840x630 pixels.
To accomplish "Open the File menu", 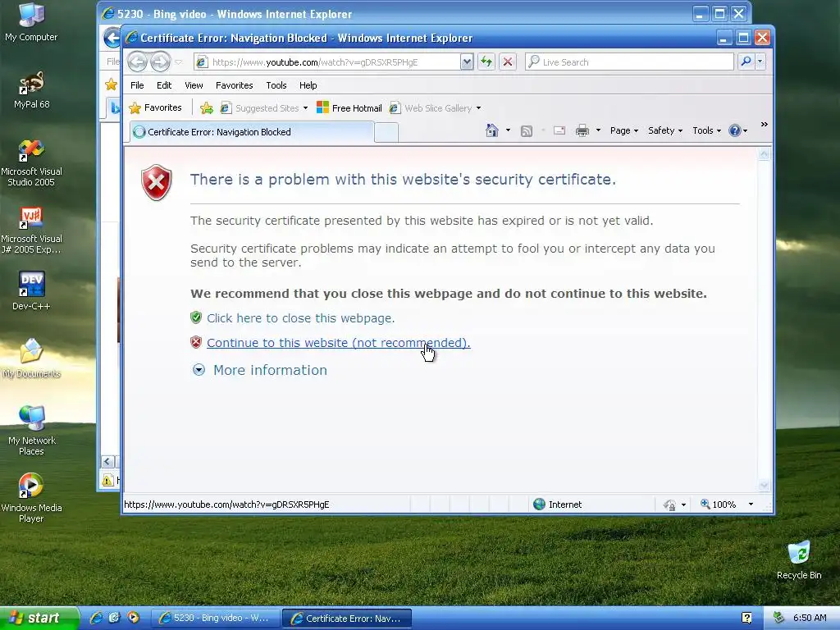I will [x=137, y=85].
